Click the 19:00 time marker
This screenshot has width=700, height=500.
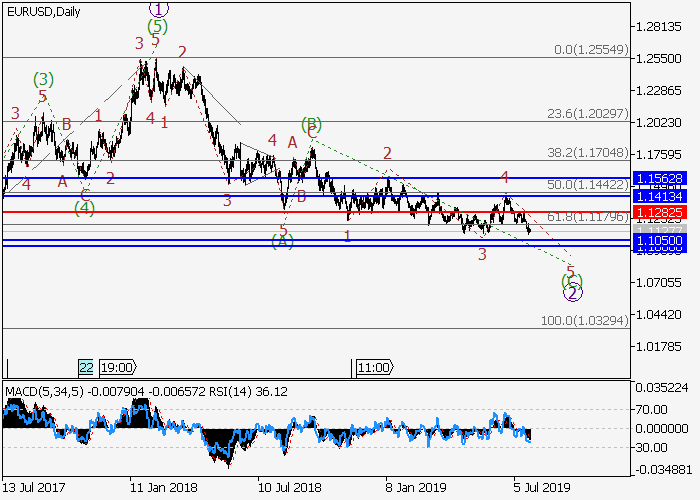pyautogui.click(x=116, y=367)
